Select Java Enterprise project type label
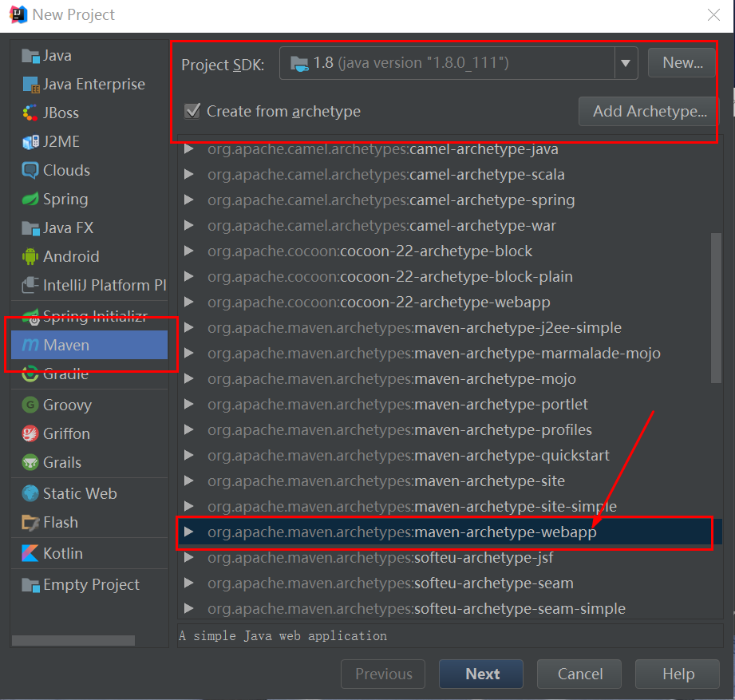The height and width of the screenshot is (700, 735). (x=93, y=85)
